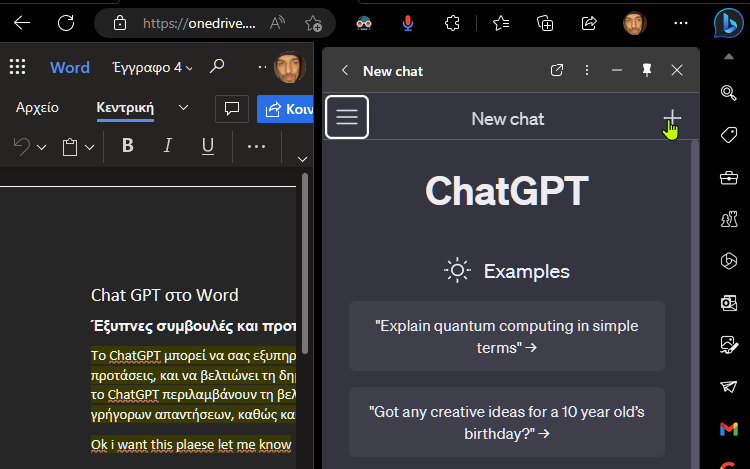The width and height of the screenshot is (750, 469).
Task: Open the Collections icon in the toolbar
Action: pyautogui.click(x=545, y=23)
